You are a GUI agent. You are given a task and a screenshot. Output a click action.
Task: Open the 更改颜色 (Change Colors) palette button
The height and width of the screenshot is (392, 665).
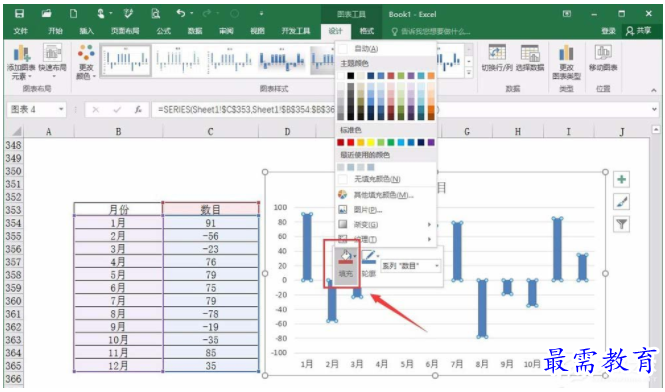click(86, 62)
